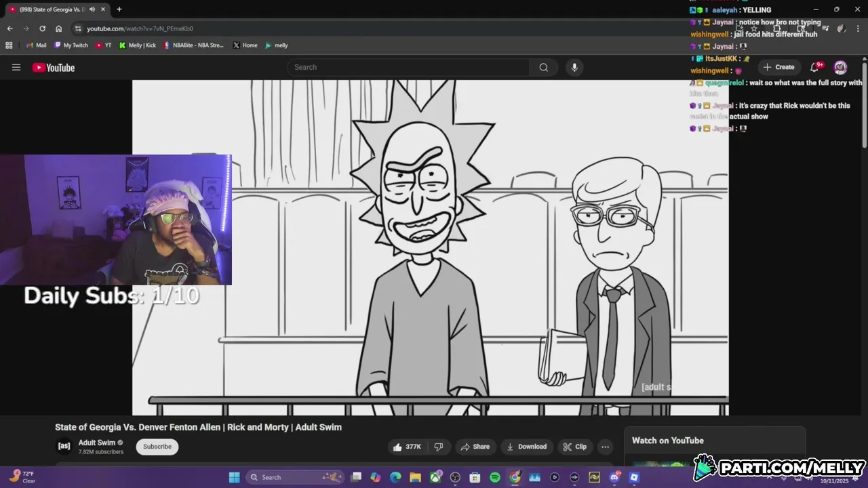Reload the YouTube page
The image size is (868, 488).
point(42,28)
